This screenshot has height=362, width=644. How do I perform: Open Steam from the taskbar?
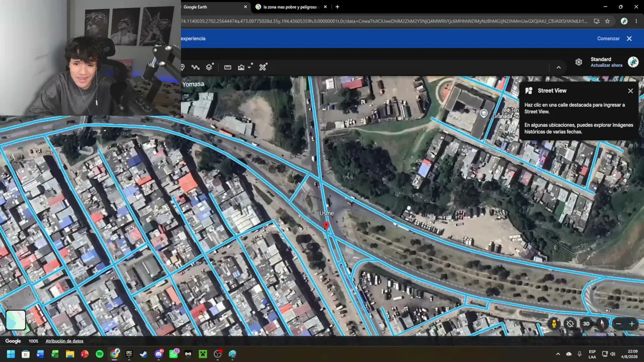144,354
